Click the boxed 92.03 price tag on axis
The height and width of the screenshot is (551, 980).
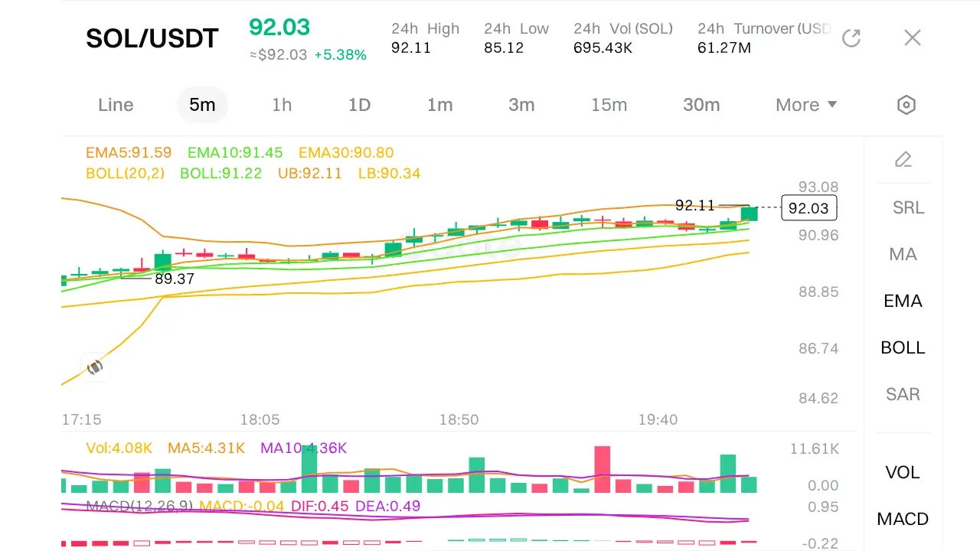pos(809,208)
